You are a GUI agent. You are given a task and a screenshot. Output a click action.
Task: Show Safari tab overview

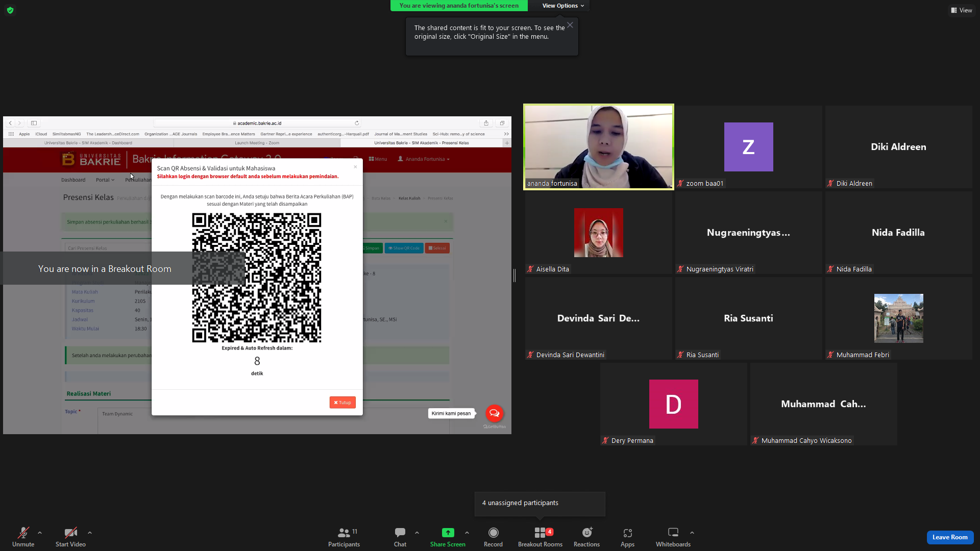(502, 123)
